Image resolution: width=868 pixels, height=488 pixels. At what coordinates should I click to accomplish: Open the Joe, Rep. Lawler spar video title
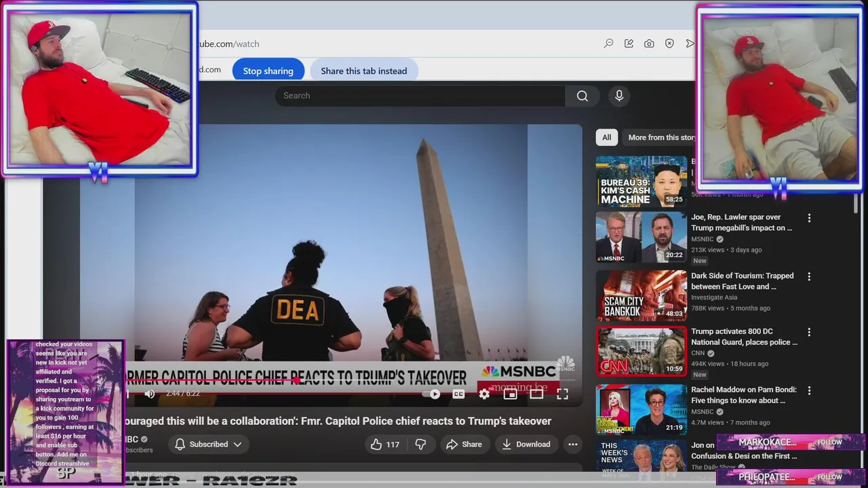[x=742, y=222]
